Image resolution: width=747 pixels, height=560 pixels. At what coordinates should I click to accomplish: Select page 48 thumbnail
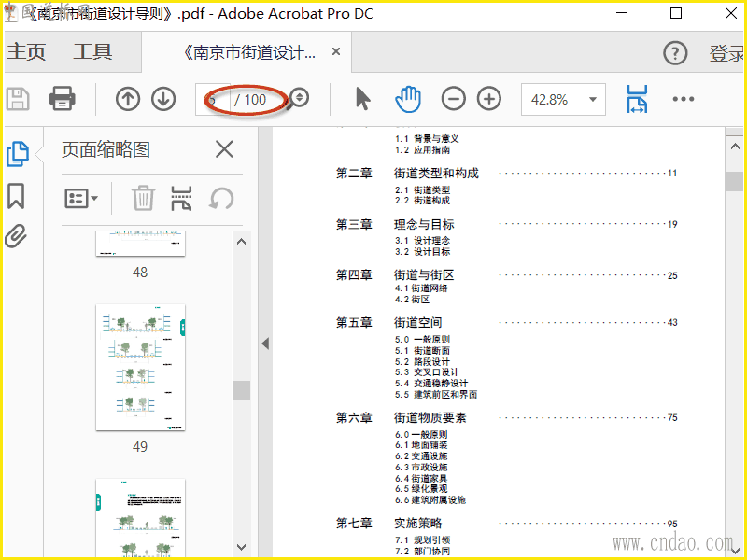pos(141,244)
